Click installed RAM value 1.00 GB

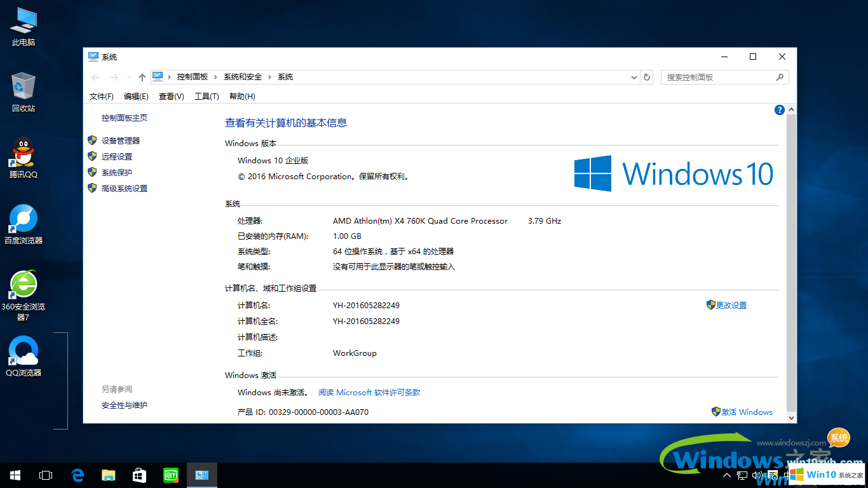click(x=347, y=236)
